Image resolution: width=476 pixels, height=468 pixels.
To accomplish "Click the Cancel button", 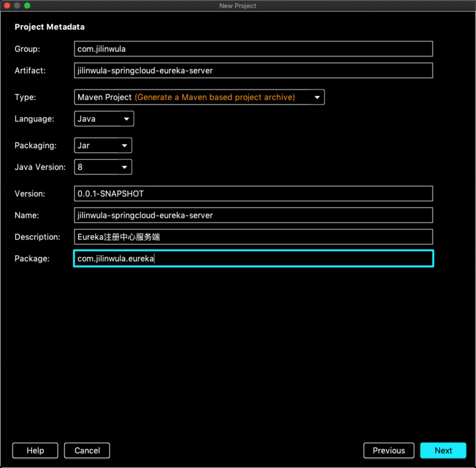I will pyautogui.click(x=87, y=450).
